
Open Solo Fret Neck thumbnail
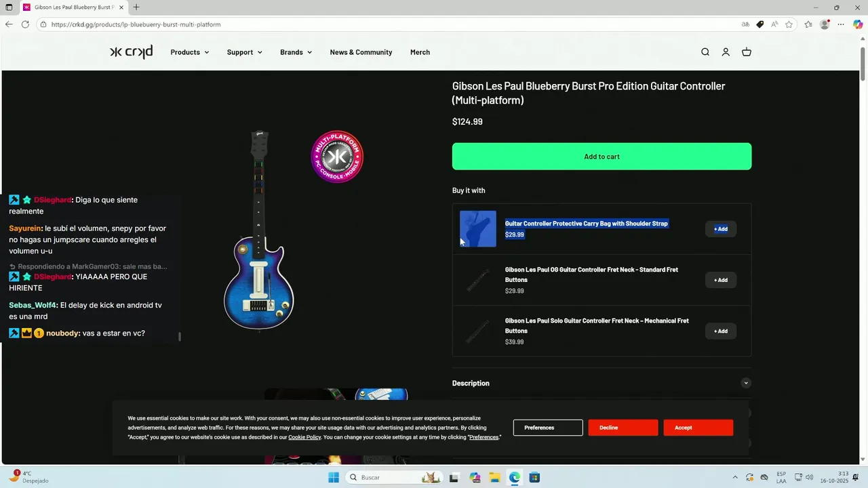click(478, 331)
